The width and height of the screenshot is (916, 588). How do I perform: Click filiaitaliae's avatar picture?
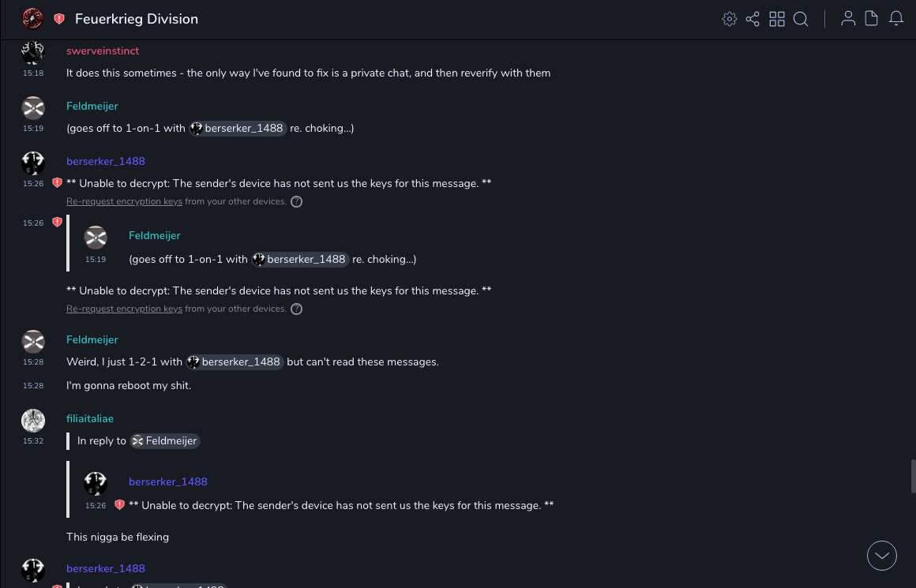pyautogui.click(x=33, y=421)
